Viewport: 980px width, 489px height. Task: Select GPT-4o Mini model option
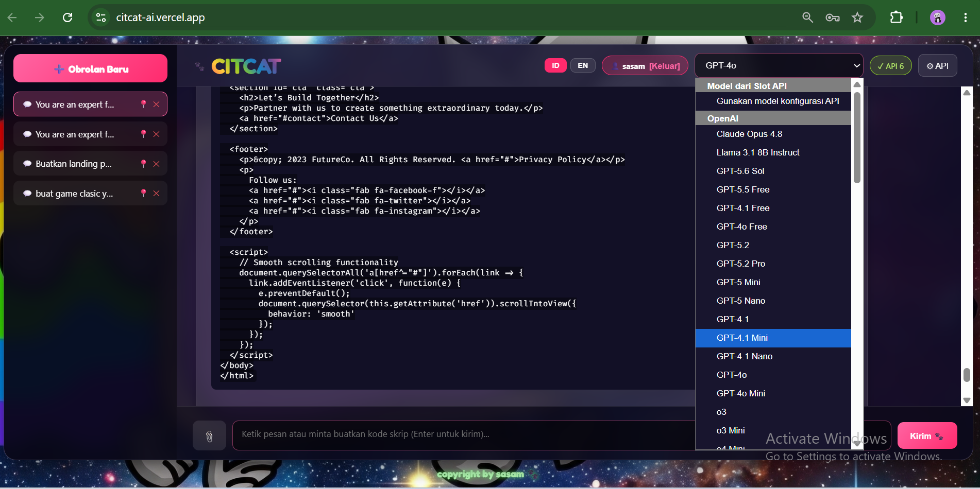coord(773,393)
